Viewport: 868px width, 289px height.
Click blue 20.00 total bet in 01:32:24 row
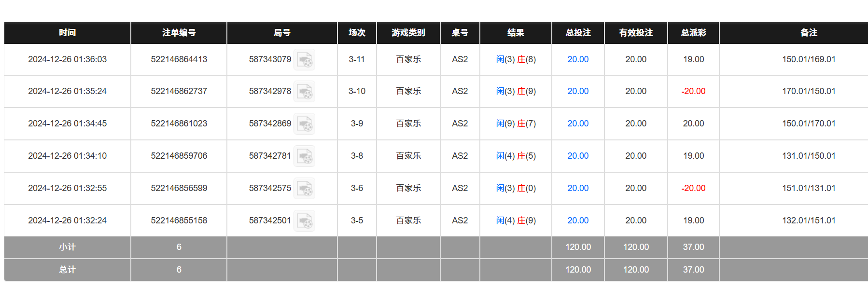pyautogui.click(x=578, y=220)
